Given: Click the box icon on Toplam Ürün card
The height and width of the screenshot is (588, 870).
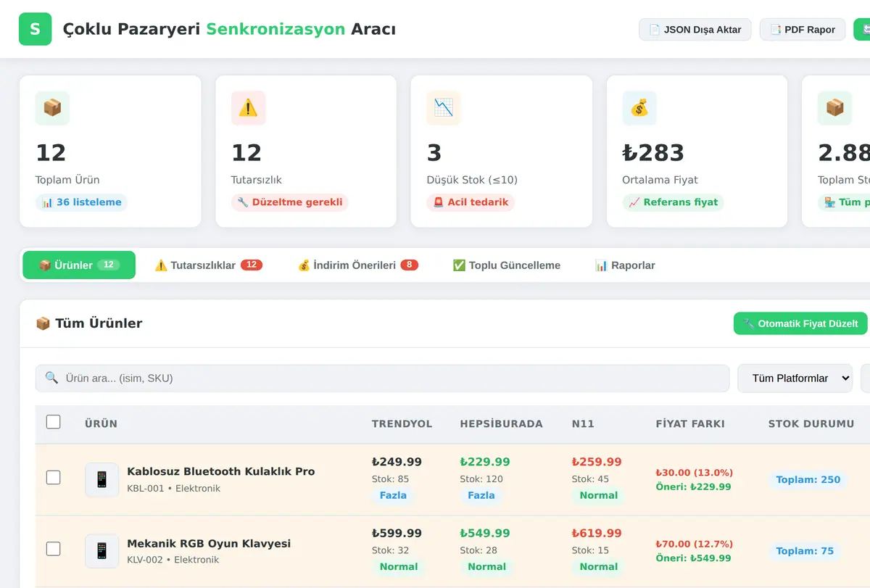Looking at the screenshot, I should pos(52,108).
